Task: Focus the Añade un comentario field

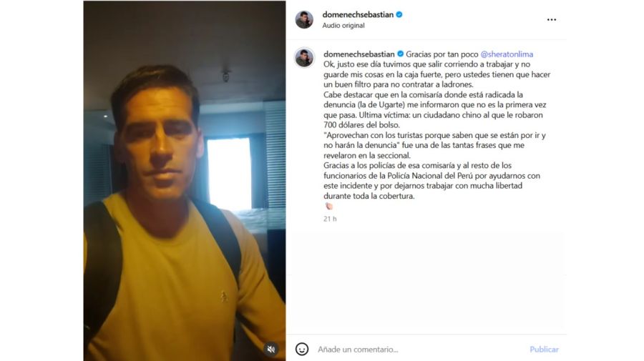Action: (419, 350)
